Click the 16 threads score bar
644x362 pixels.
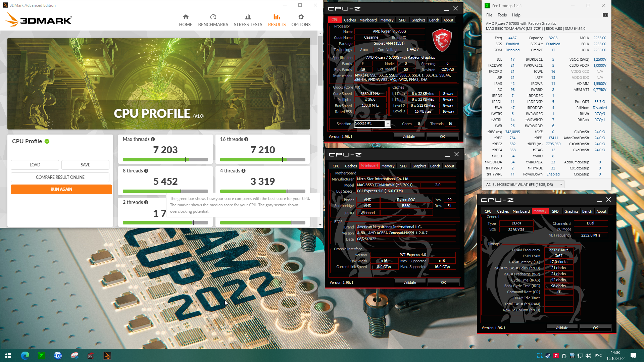click(x=263, y=160)
